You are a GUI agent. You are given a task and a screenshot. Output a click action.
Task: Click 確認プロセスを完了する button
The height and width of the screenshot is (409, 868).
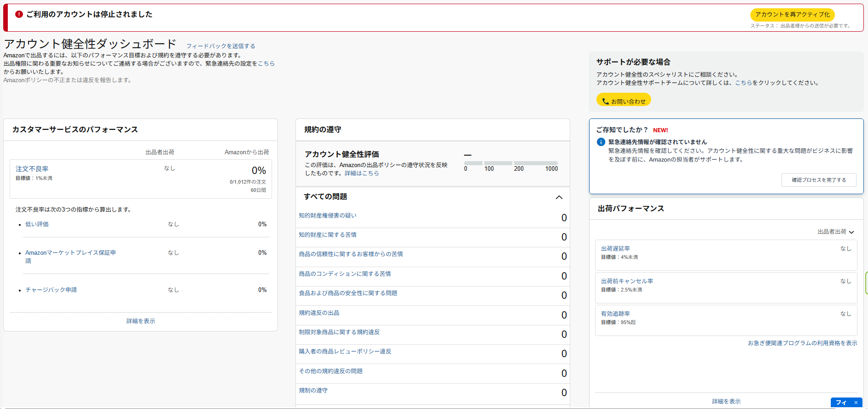(x=819, y=180)
